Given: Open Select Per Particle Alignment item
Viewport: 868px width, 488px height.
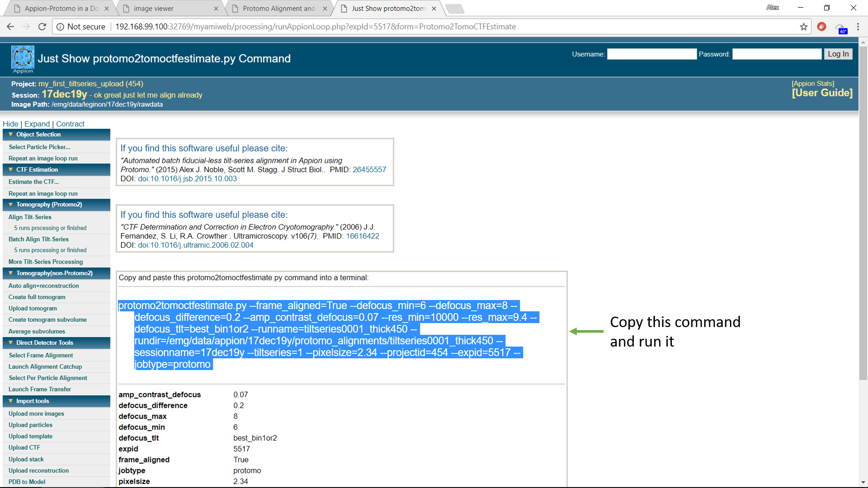Looking at the screenshot, I should (x=48, y=378).
